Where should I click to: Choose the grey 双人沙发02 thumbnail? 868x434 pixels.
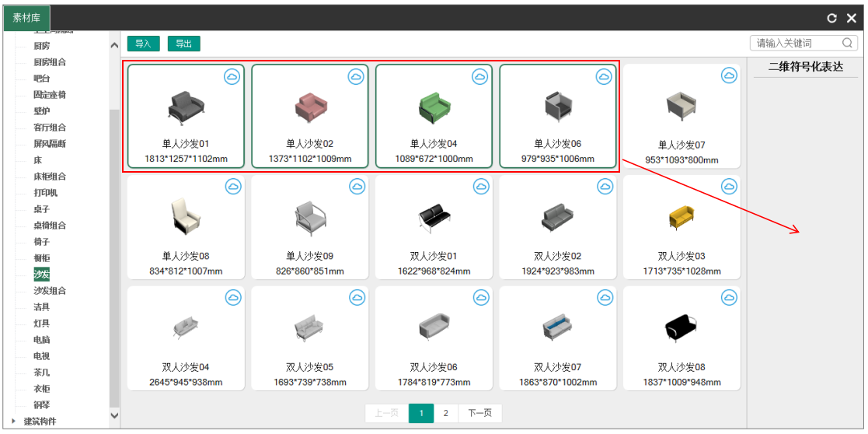558,217
